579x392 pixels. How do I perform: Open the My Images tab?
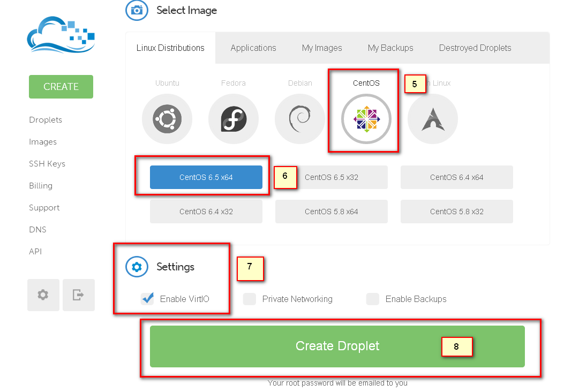pyautogui.click(x=322, y=48)
